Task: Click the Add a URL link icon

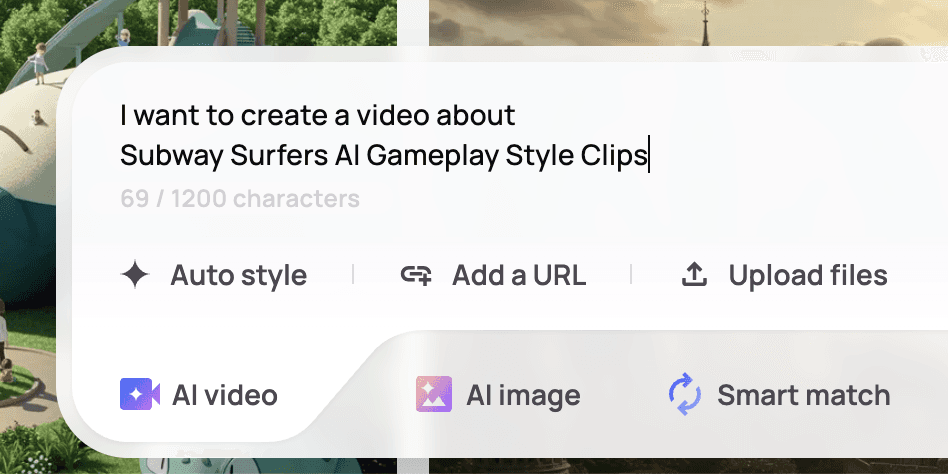Action: (x=417, y=275)
